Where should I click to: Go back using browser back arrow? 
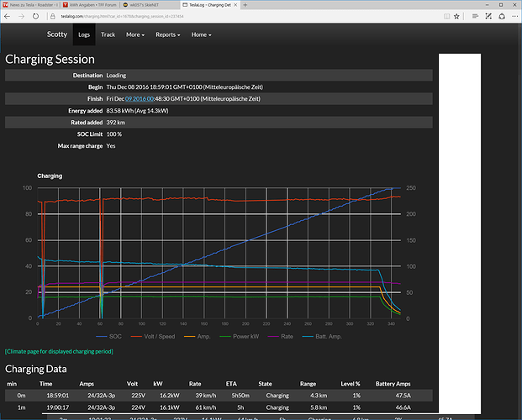pyautogui.click(x=8, y=16)
